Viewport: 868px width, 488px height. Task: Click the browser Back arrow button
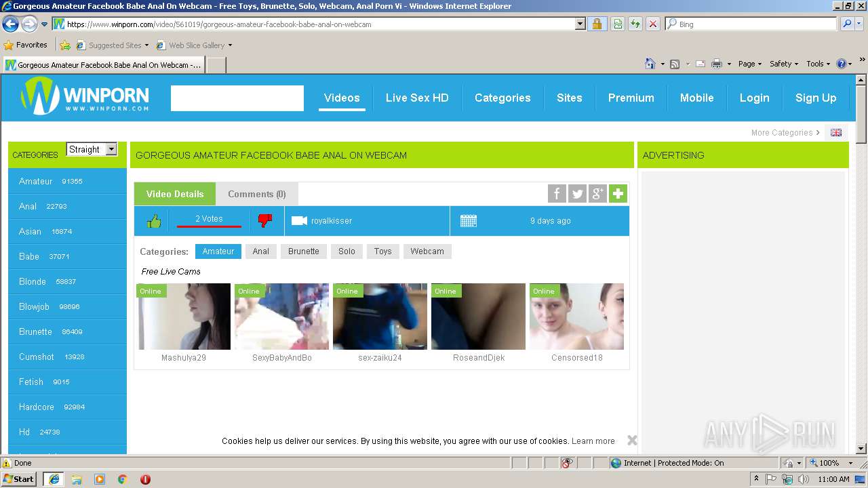10,24
